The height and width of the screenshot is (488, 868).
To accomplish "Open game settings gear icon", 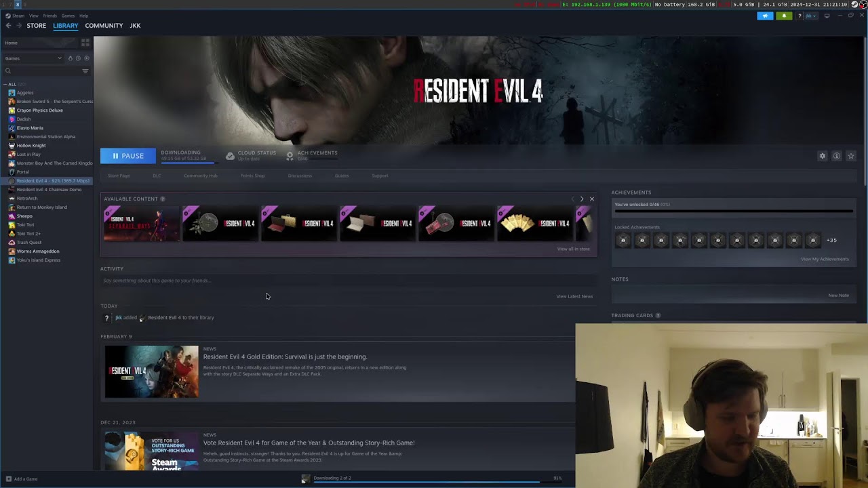I will (x=823, y=156).
